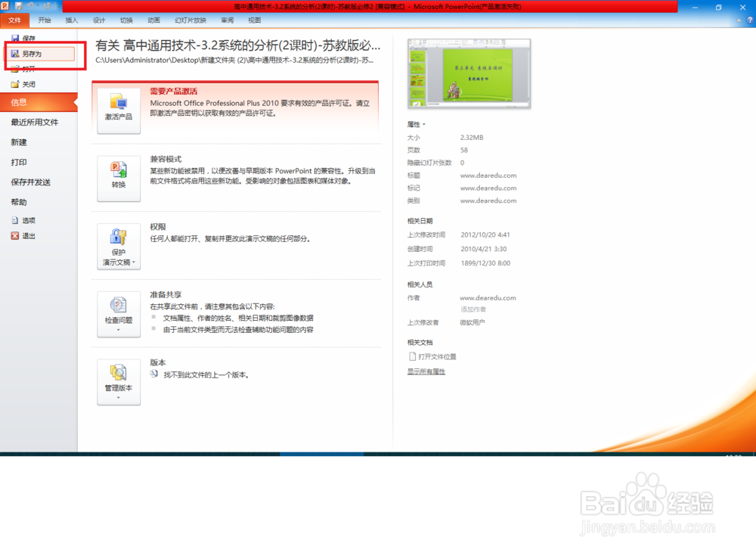Screen dimensions: 756x553
Task: Open 管理版本 (Manage Versions) dropdown button
Action: click(119, 382)
